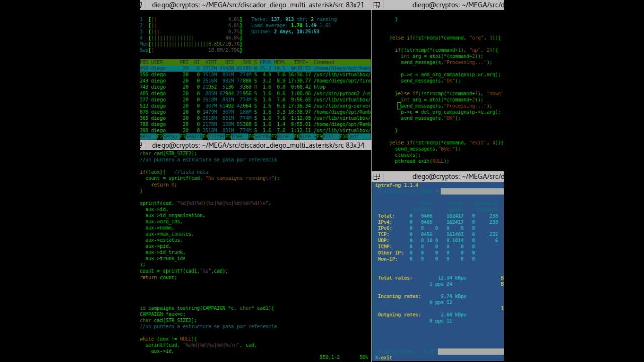Click the top-right code pane titlebar
Viewport: 644px width, 362px height.
click(x=438, y=5)
